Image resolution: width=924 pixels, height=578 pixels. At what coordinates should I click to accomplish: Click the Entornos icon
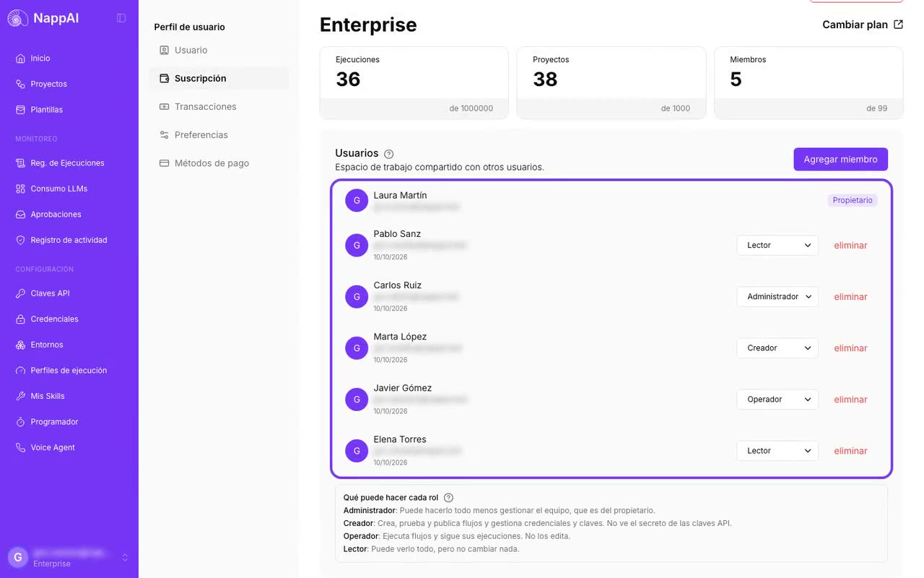[x=20, y=345]
